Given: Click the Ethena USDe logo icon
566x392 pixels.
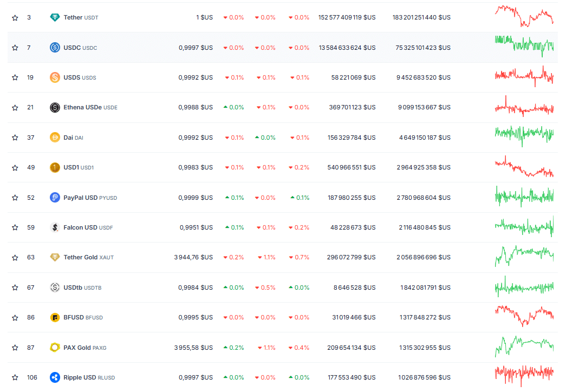Looking at the screenshot, I should pyautogui.click(x=55, y=108).
